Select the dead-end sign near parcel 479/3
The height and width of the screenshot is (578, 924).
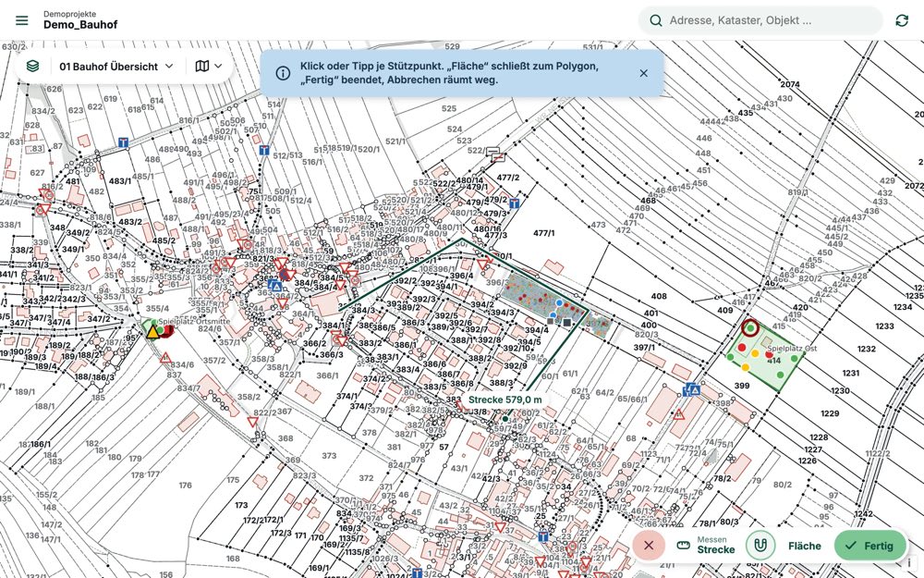click(x=515, y=203)
